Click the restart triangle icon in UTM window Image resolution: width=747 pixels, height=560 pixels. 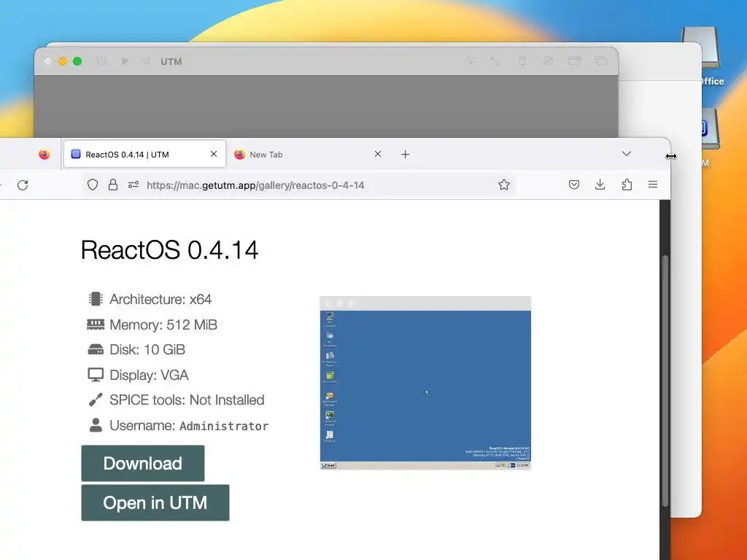click(146, 61)
